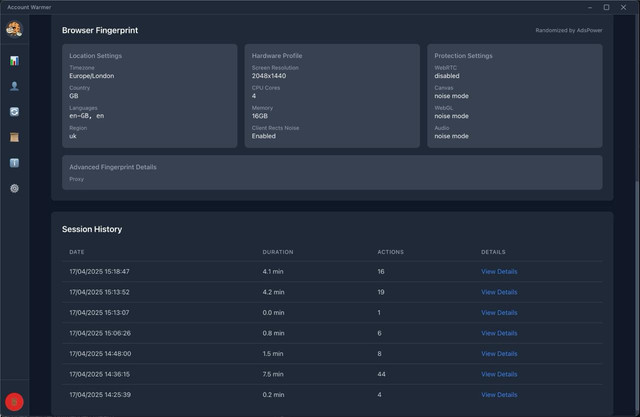This screenshot has height=417, width=640.
Task: Open the bar chart dashboard icon
Action: 14,61
